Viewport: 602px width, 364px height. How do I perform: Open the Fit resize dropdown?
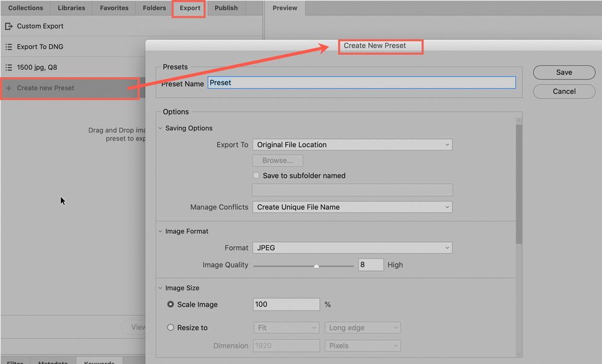pos(286,327)
